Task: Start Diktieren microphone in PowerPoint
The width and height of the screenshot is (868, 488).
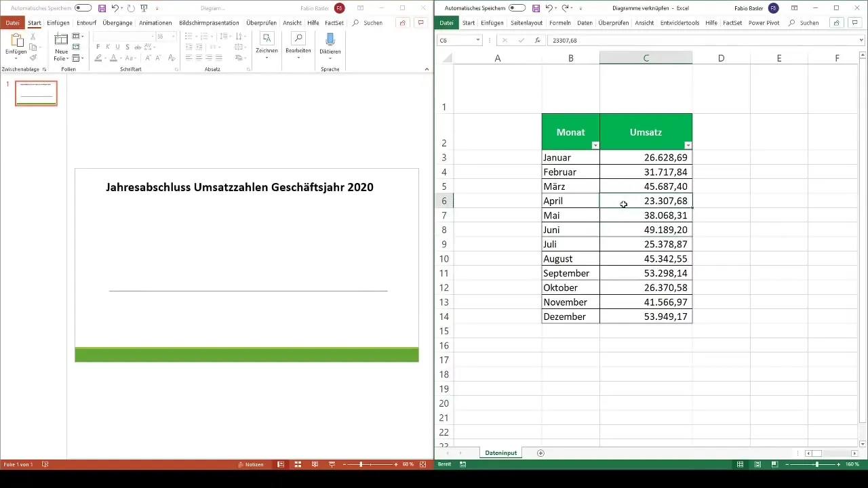Action: (x=330, y=45)
